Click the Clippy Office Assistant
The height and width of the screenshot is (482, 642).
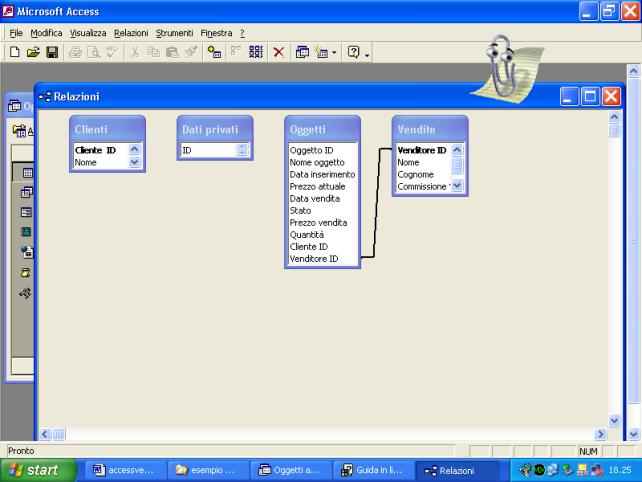(507, 68)
